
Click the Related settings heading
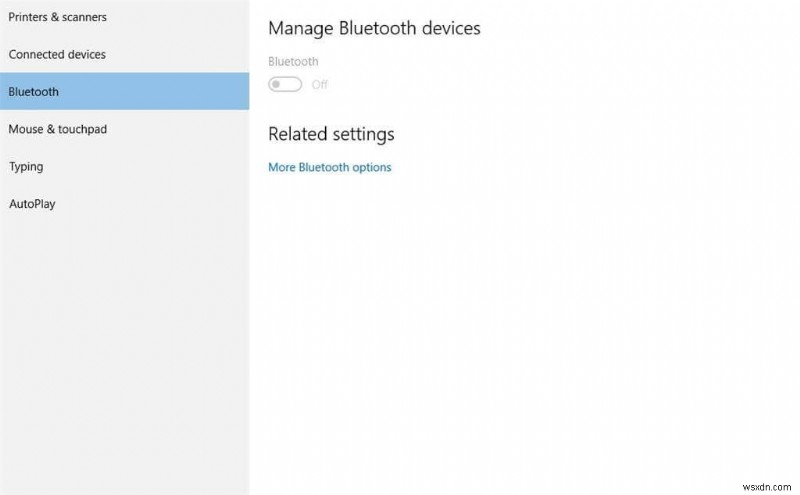point(331,134)
